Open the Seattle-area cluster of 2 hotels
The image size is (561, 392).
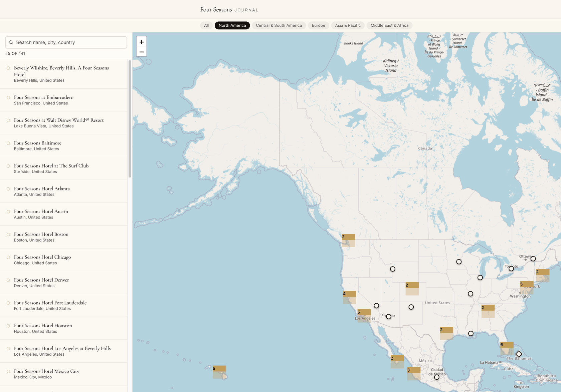click(348, 240)
